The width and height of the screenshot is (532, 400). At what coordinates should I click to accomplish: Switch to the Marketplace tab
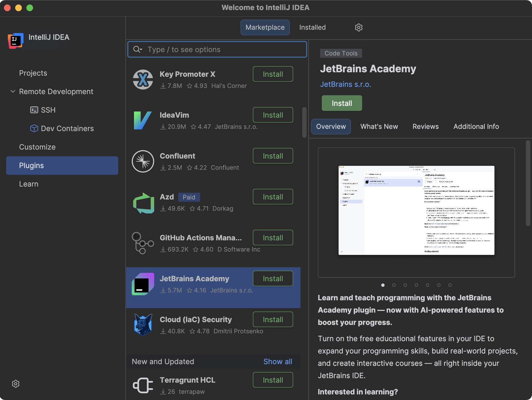click(265, 27)
